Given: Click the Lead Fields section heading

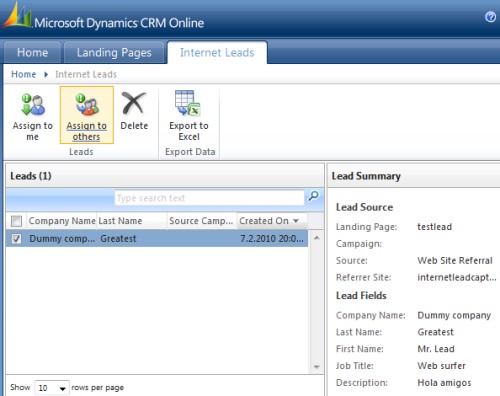Looking at the screenshot, I should (361, 295).
